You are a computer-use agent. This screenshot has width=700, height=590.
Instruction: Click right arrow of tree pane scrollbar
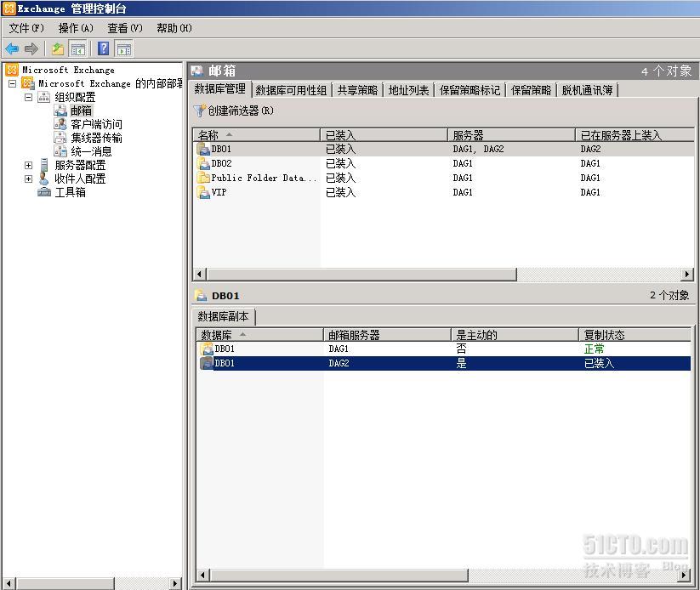pyautogui.click(x=175, y=583)
